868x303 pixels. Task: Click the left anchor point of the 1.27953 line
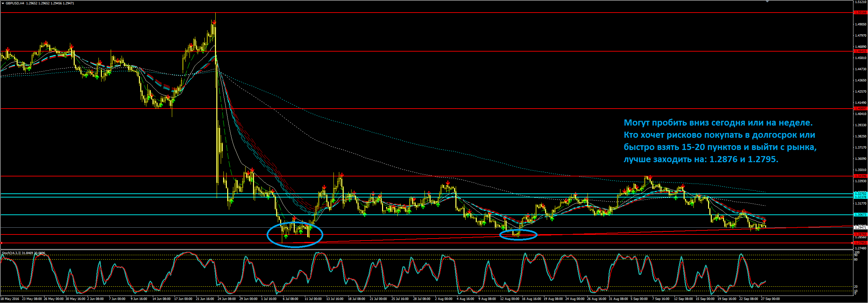[1, 243]
